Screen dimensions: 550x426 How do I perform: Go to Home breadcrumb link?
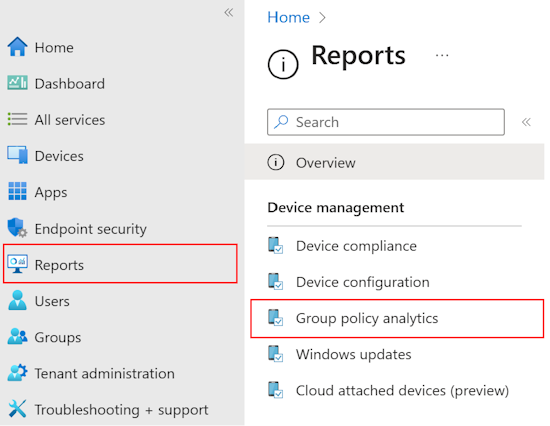(288, 17)
